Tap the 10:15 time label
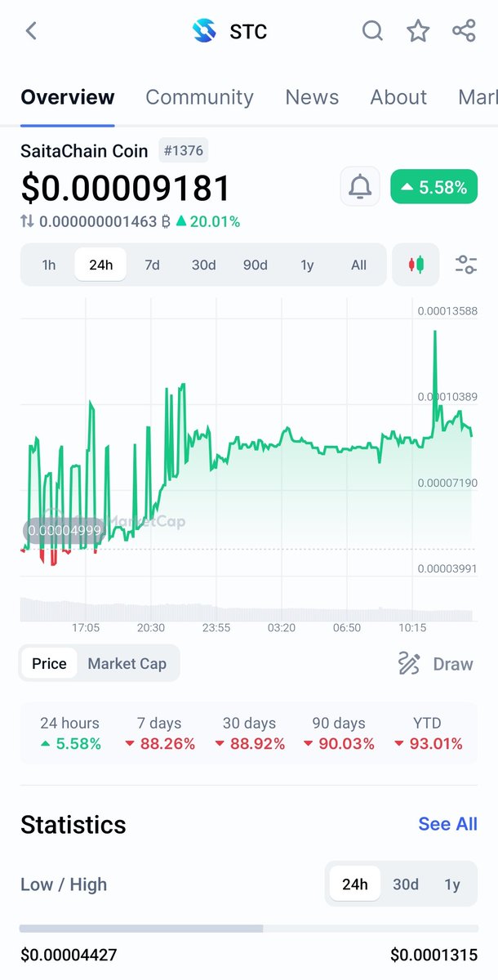Viewport: 498px width, 980px height. click(x=412, y=628)
